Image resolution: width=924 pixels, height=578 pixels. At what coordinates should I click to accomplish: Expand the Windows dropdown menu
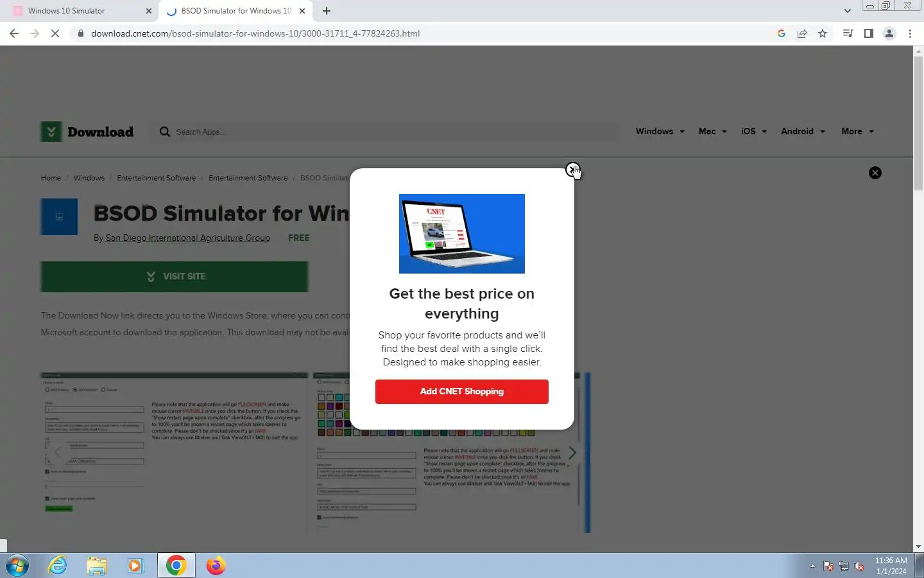[x=660, y=131]
